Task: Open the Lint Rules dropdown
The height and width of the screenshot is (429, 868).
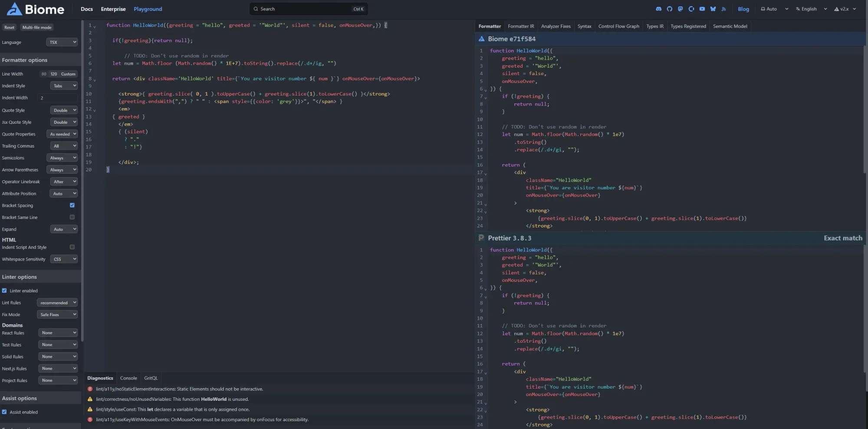Action: pyautogui.click(x=57, y=303)
